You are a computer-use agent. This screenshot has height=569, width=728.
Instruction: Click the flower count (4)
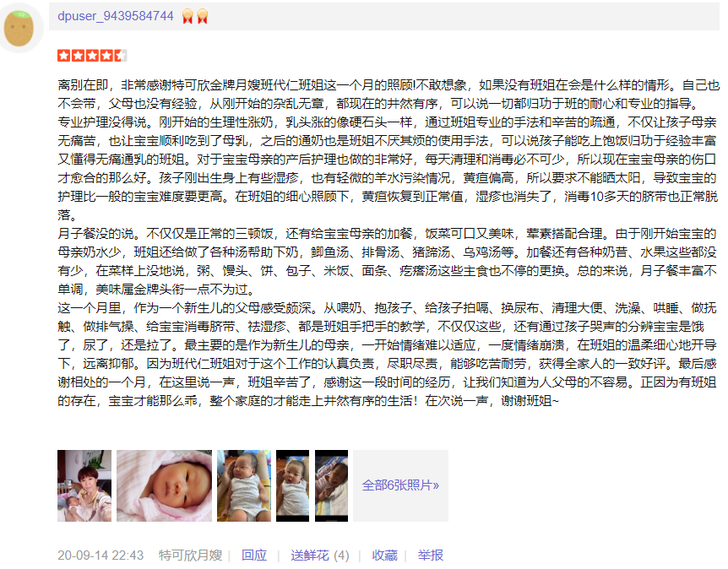[341, 555]
